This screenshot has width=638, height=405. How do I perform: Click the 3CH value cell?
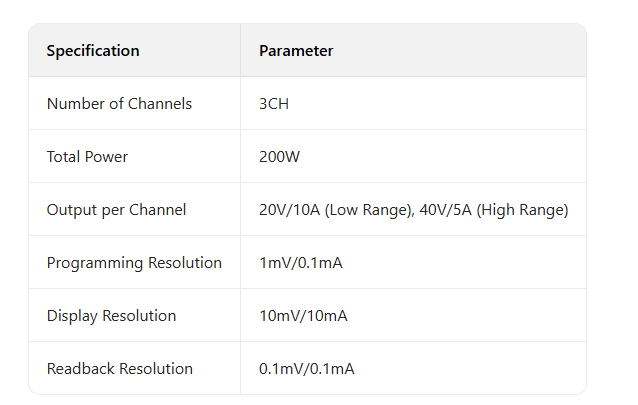pyautogui.click(x=274, y=104)
